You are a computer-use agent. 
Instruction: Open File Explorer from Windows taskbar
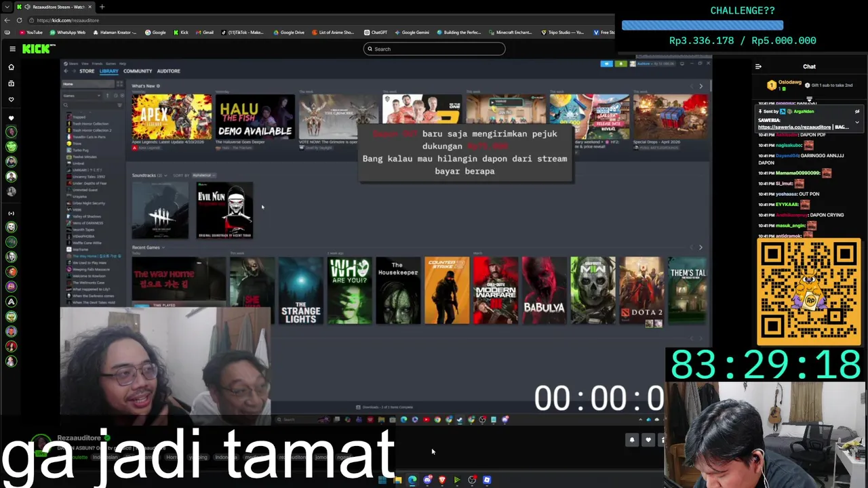tap(397, 480)
